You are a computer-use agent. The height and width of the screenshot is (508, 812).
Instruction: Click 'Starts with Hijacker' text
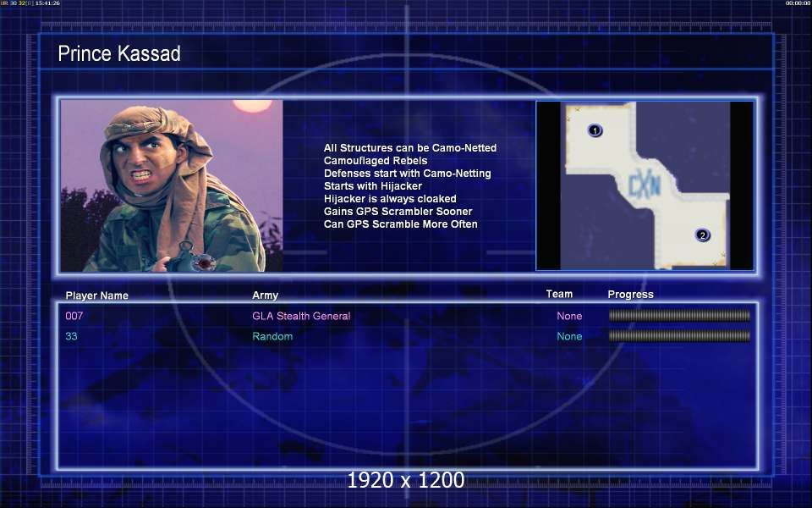pos(373,185)
